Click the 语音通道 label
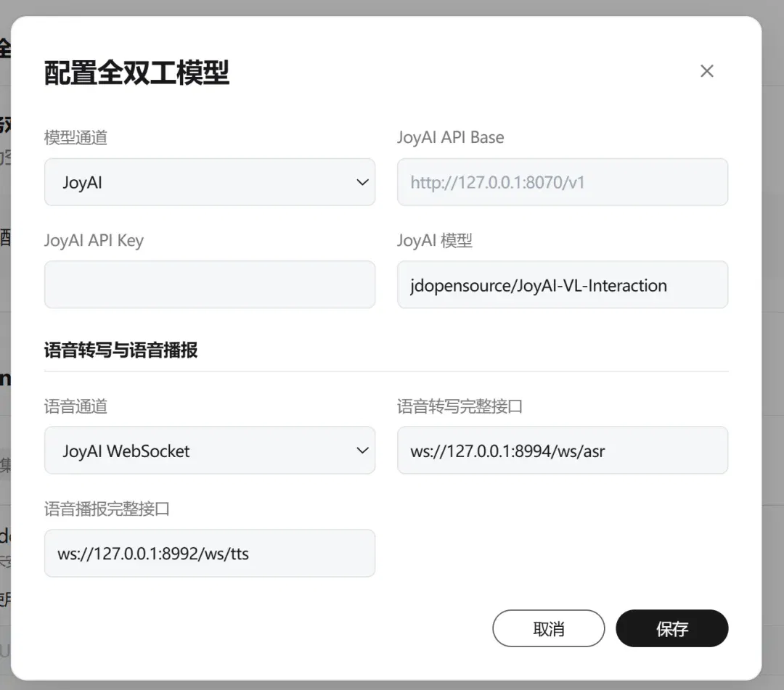Viewport: 784px width, 690px height. (x=75, y=406)
